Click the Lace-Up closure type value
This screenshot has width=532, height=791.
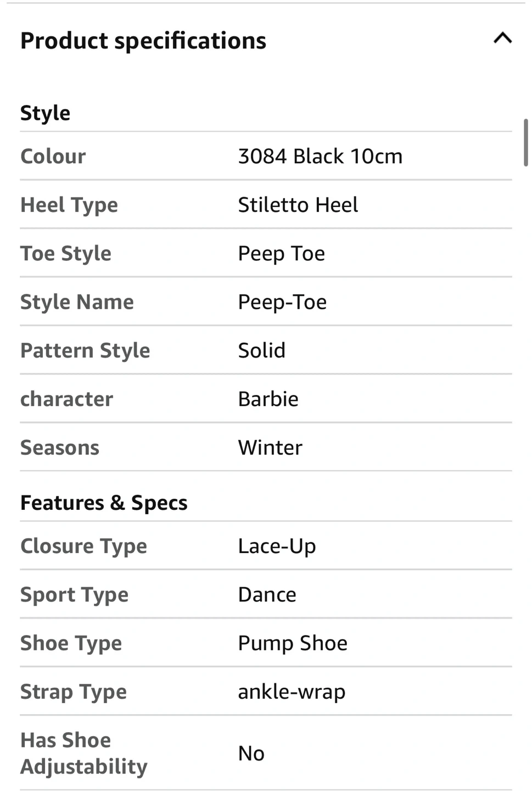(277, 546)
